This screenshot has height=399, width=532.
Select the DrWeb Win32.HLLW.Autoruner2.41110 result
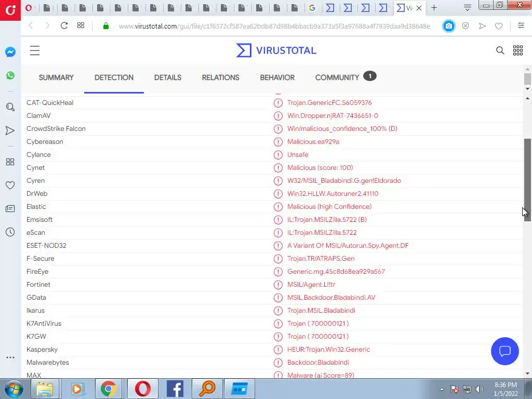coord(332,194)
